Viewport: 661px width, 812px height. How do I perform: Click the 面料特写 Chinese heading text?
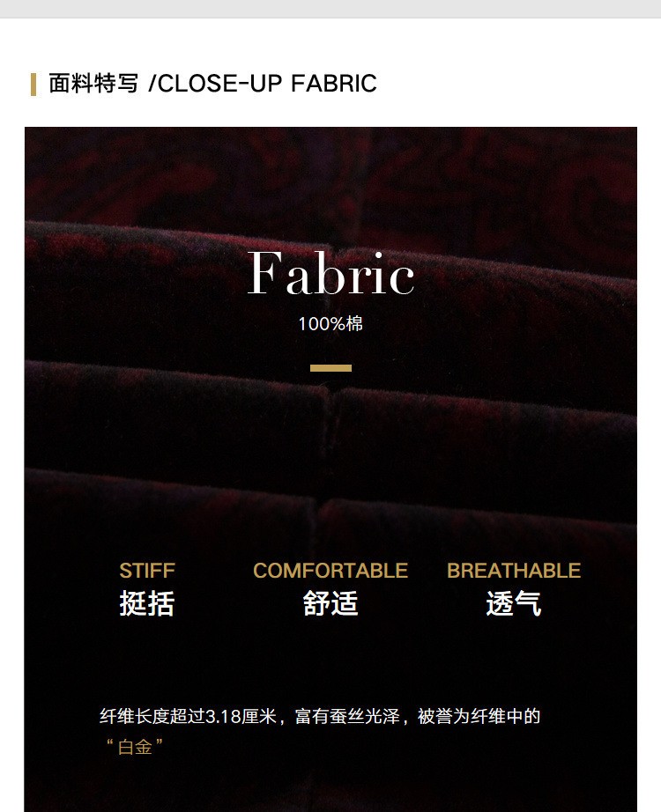pyautogui.click(x=93, y=84)
